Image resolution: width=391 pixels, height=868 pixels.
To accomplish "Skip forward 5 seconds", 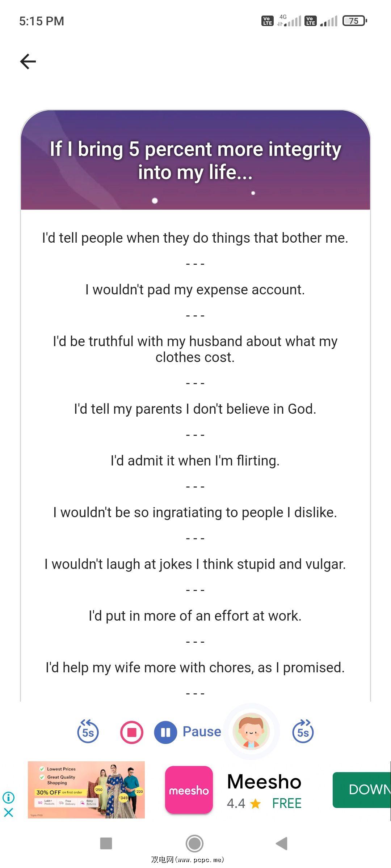I will (303, 731).
